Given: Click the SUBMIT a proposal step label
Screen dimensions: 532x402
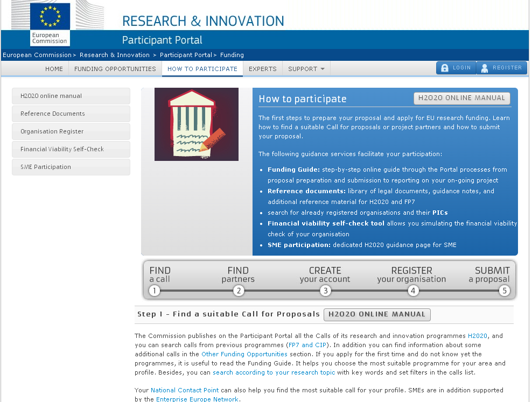Looking at the screenshot, I should click(x=489, y=274).
